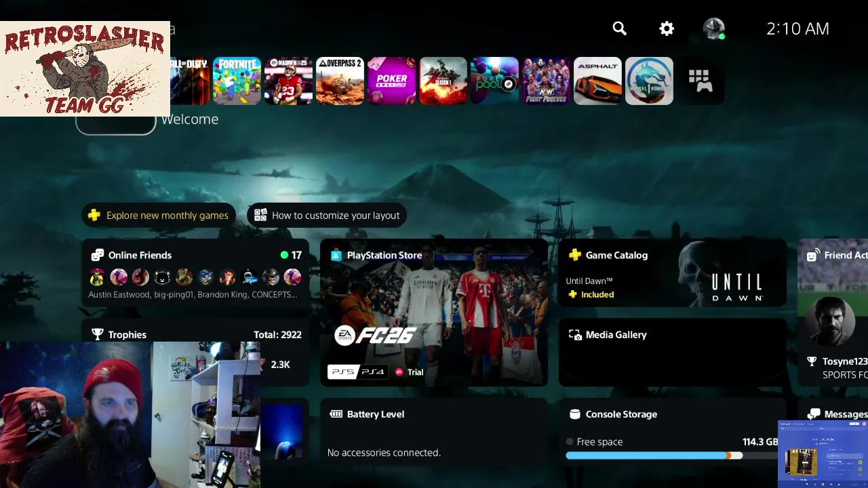This screenshot has height=488, width=868.
Task: Open the Settings gear icon
Action: [x=667, y=28]
